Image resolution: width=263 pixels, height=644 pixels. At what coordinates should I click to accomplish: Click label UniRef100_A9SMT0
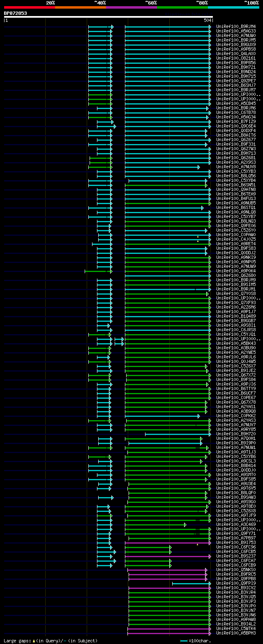click(x=236, y=474)
